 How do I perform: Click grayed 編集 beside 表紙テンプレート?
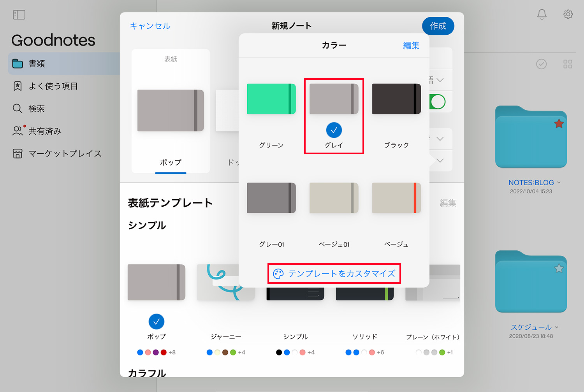448,203
